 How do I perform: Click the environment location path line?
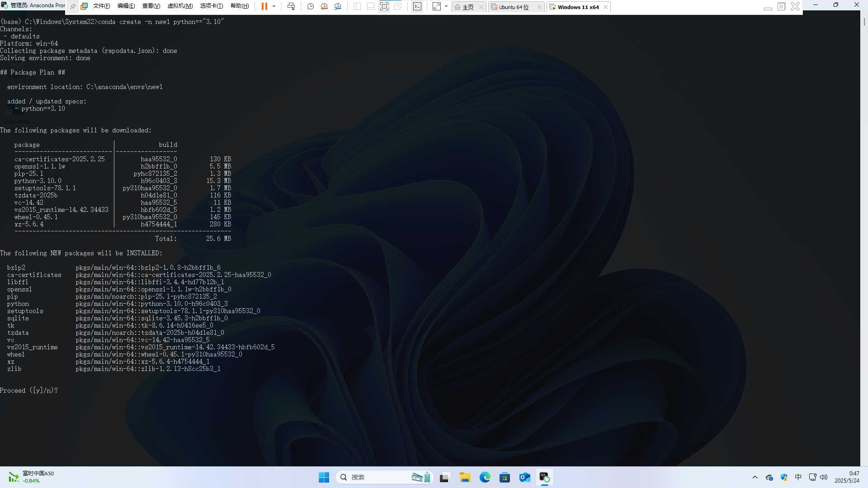click(x=85, y=87)
